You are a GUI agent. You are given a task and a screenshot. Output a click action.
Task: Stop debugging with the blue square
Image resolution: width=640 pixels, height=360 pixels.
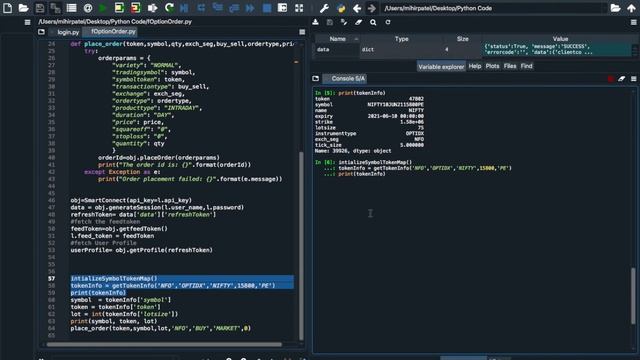point(267,8)
